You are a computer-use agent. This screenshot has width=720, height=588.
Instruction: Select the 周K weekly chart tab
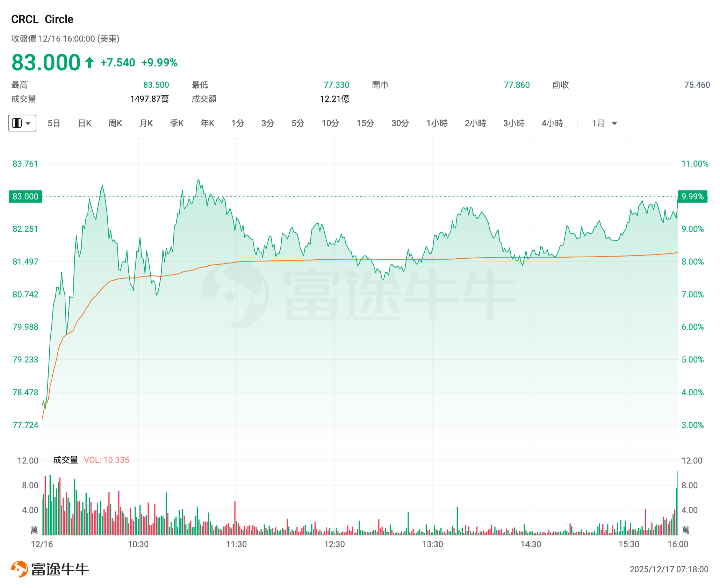[115, 123]
